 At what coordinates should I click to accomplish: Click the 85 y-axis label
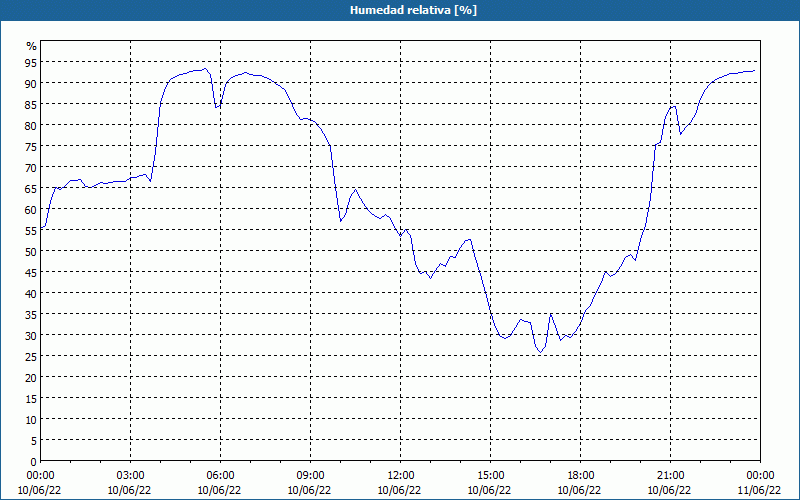(31, 104)
